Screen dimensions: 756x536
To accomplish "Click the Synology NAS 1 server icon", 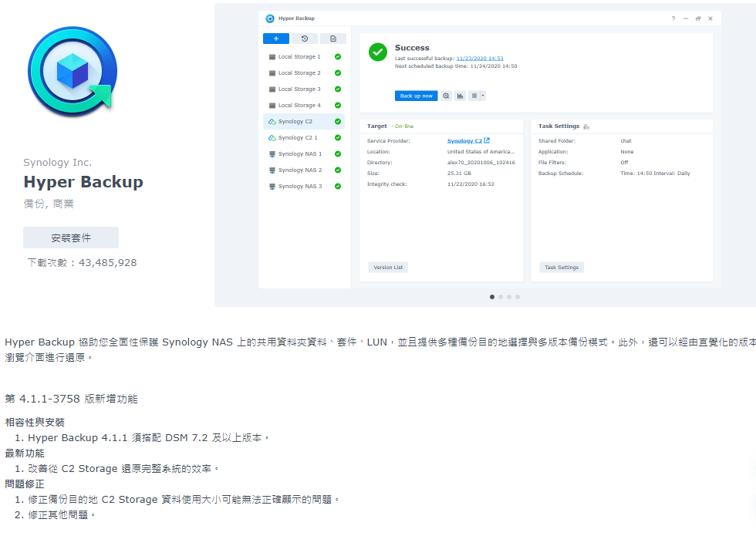I will coord(272,153).
